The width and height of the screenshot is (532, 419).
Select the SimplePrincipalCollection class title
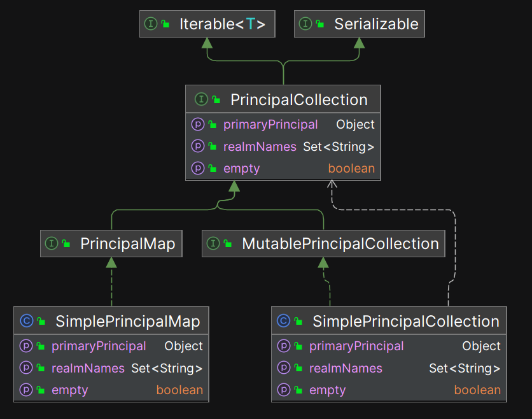click(x=405, y=321)
